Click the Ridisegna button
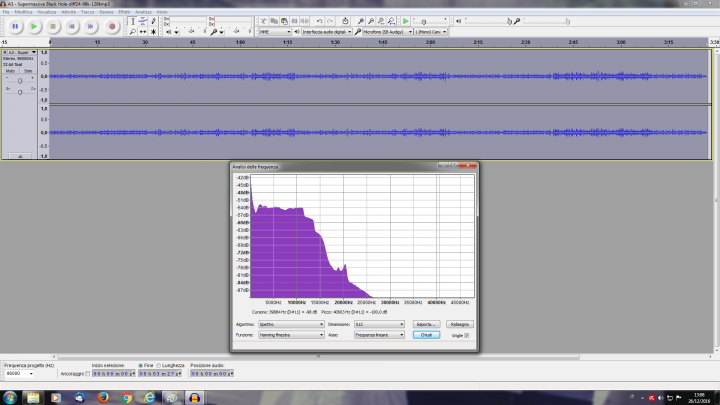The image size is (720, 405). point(460,324)
